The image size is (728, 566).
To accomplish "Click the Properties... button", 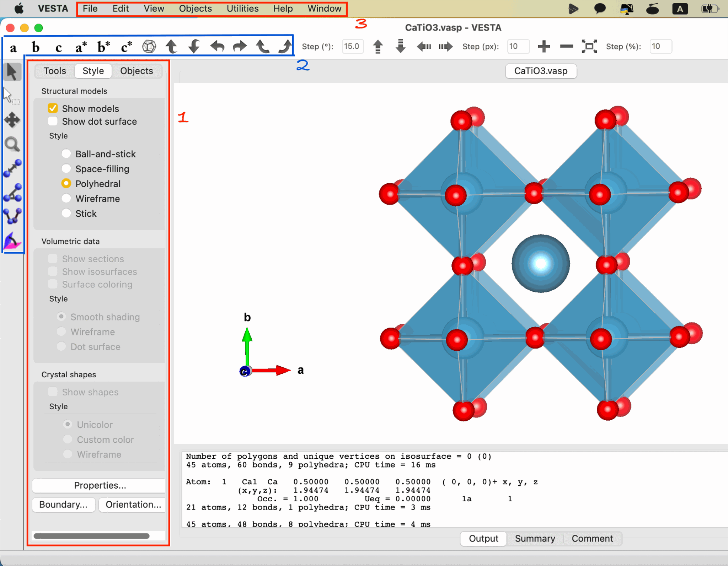I will click(x=99, y=485).
